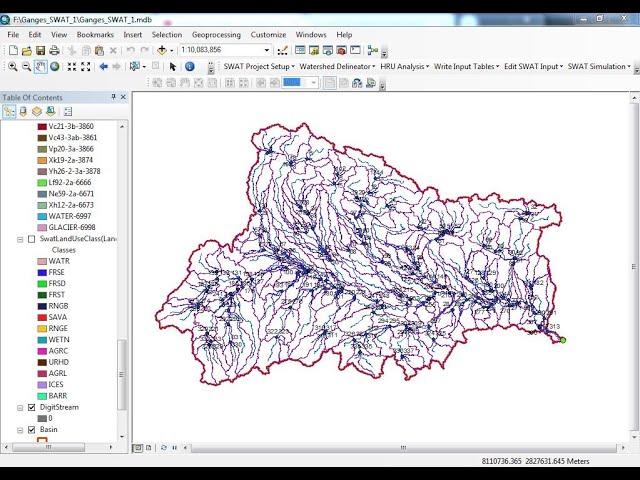Open the Python window
Viewport: 640px width, 480px height.
(x=356, y=50)
